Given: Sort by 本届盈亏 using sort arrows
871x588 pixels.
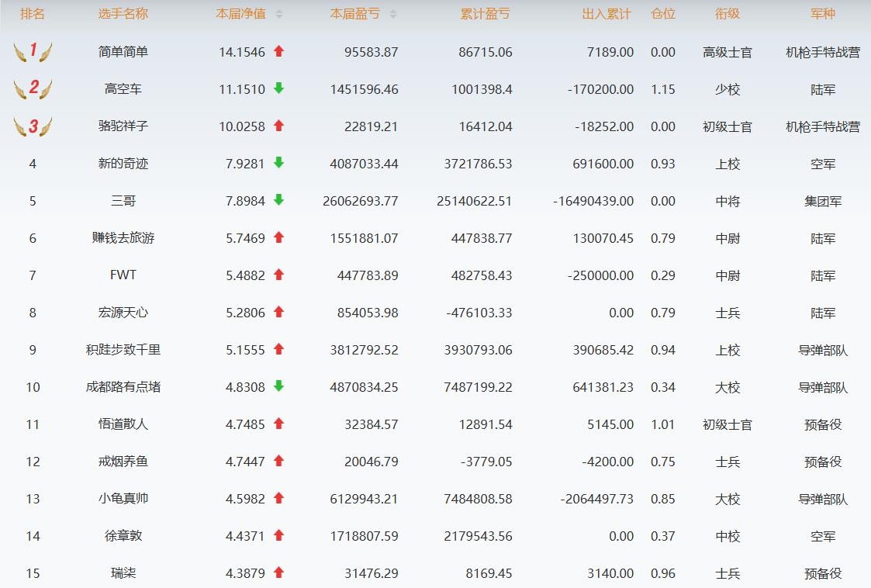Looking at the screenshot, I should click(392, 14).
